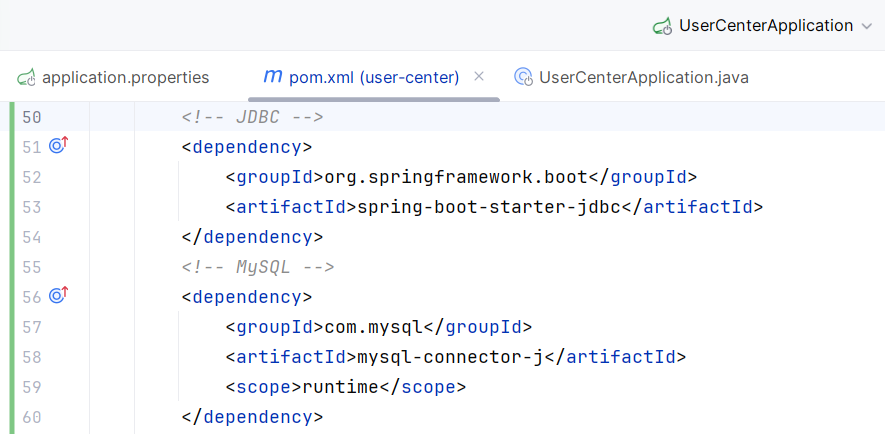Click the green change marker beside line 54
The height and width of the screenshot is (434, 885).
pyautogui.click(x=12, y=237)
